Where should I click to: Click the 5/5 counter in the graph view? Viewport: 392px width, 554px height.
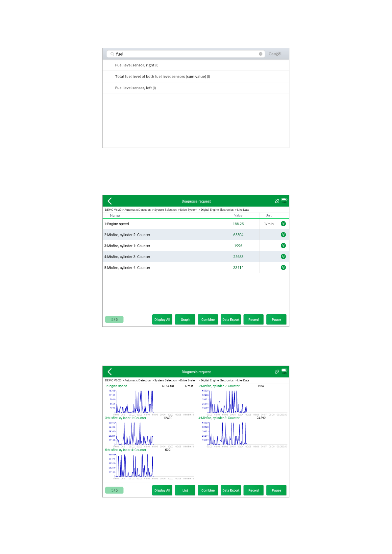point(114,490)
